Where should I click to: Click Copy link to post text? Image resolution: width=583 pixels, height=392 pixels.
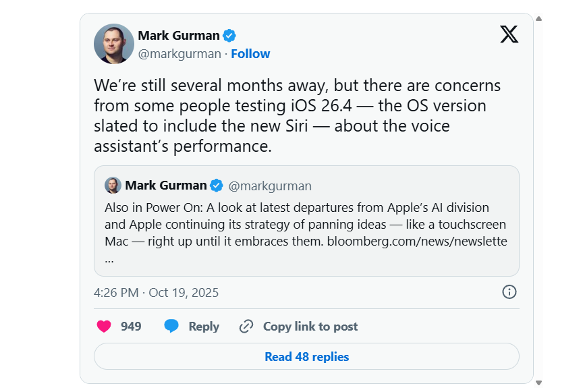(310, 327)
